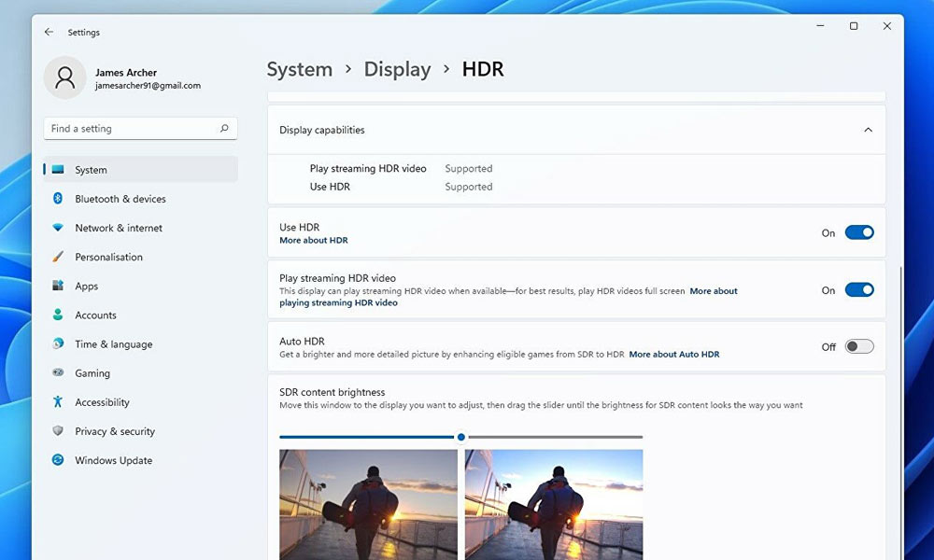Click the back arrow in Settings title bar
934x560 pixels.
49,32
